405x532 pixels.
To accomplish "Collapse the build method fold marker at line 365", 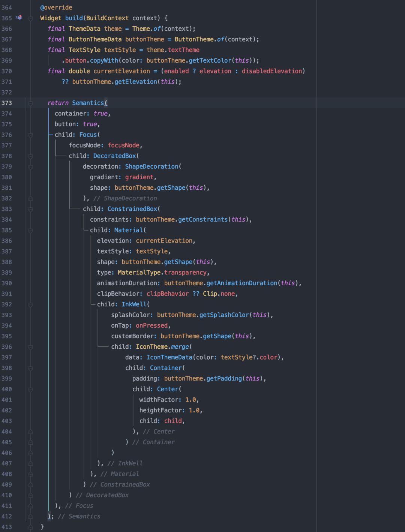I will pos(30,18).
